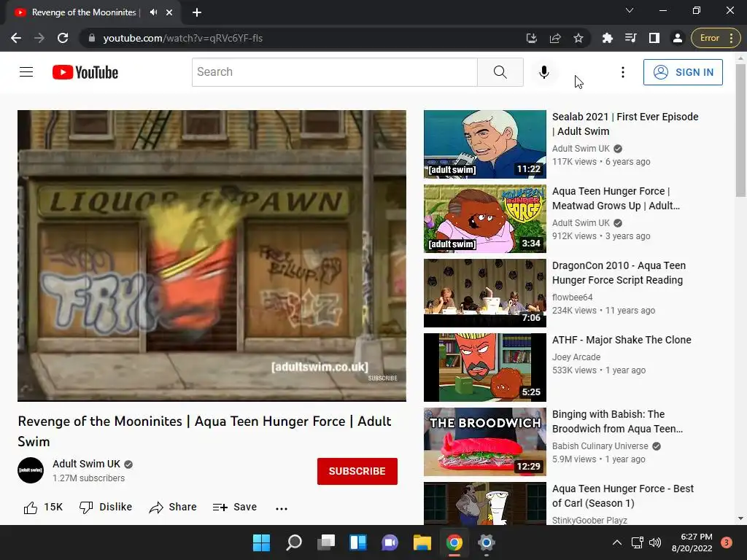747x560 pixels.
Task: Open Adult Swim UK channel avatar
Action: click(x=31, y=470)
